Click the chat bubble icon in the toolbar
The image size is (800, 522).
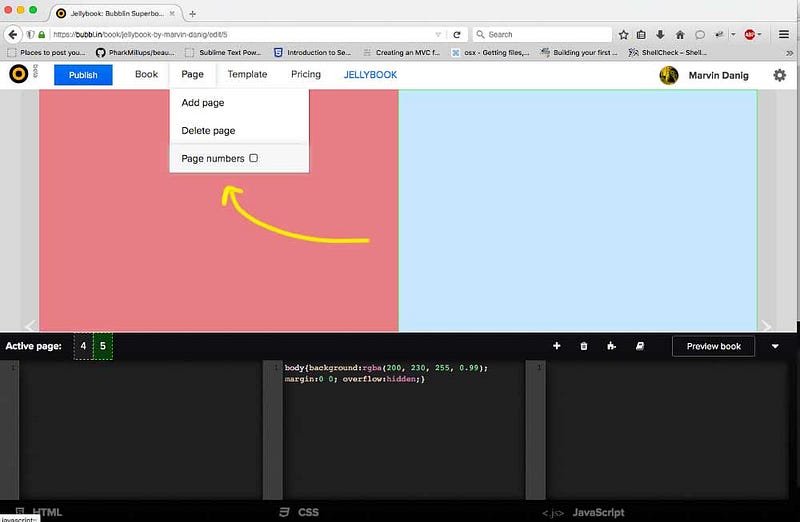[x=700, y=35]
